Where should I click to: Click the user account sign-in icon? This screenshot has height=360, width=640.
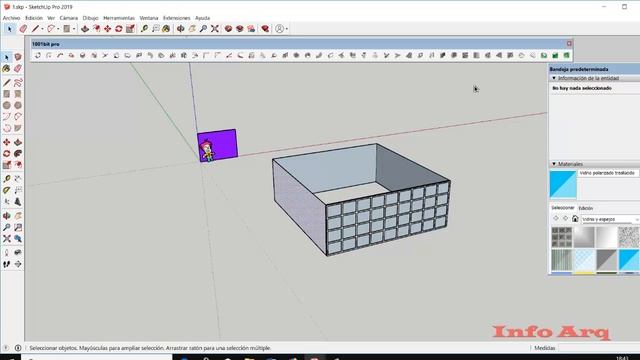tap(279, 29)
